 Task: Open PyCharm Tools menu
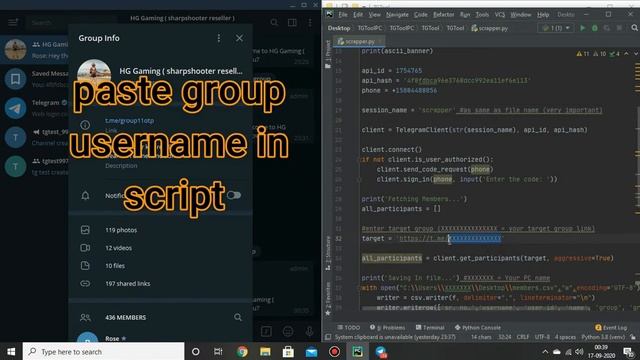(482, 15)
